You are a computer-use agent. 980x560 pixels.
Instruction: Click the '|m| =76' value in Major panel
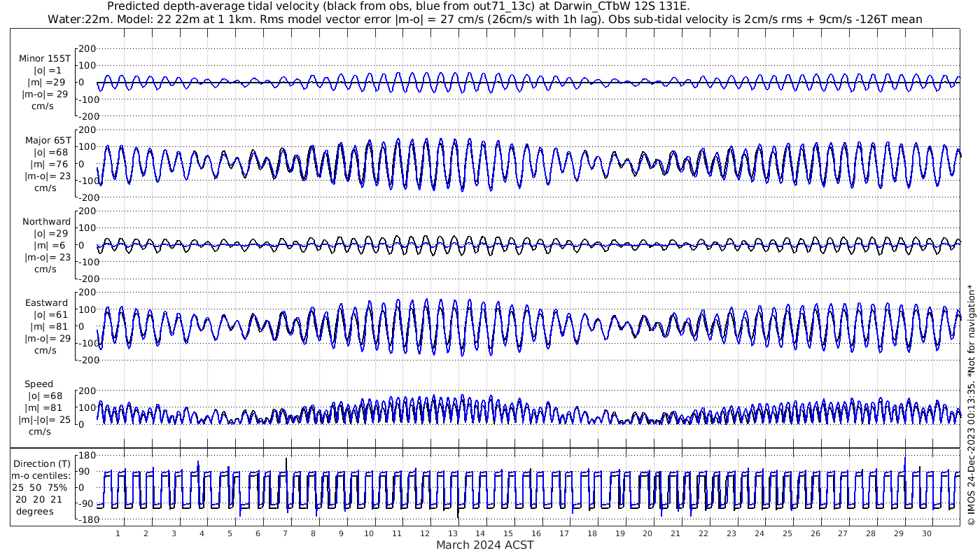pos(48,164)
